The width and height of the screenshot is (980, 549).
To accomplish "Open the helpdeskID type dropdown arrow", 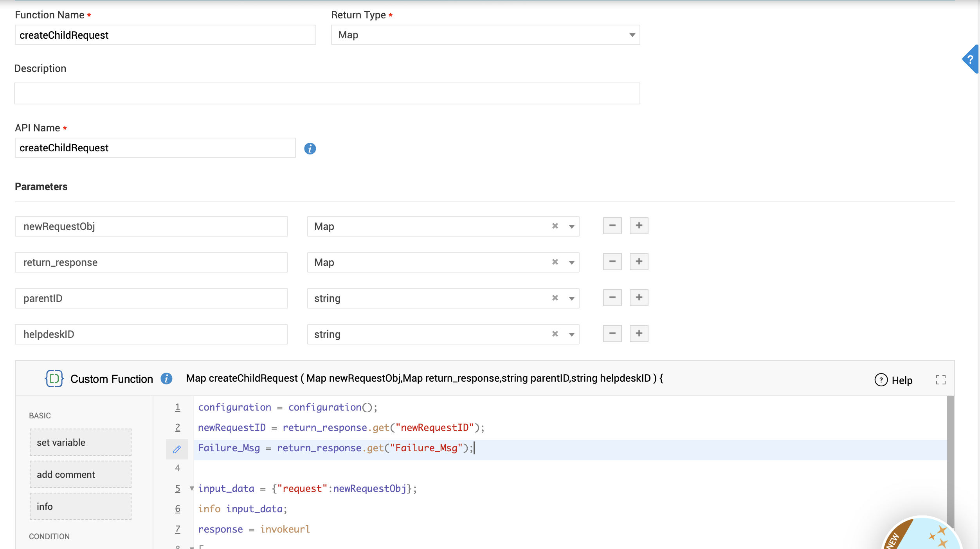I will coord(571,334).
